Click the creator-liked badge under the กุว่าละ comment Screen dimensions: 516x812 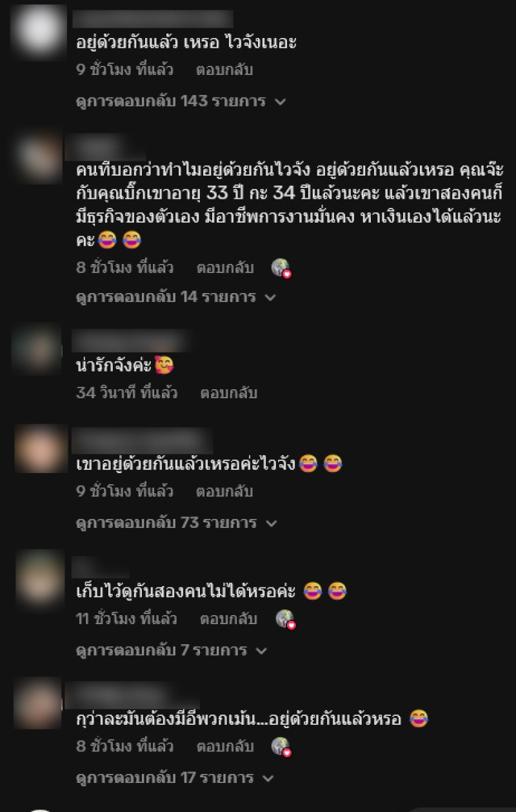click(x=281, y=747)
